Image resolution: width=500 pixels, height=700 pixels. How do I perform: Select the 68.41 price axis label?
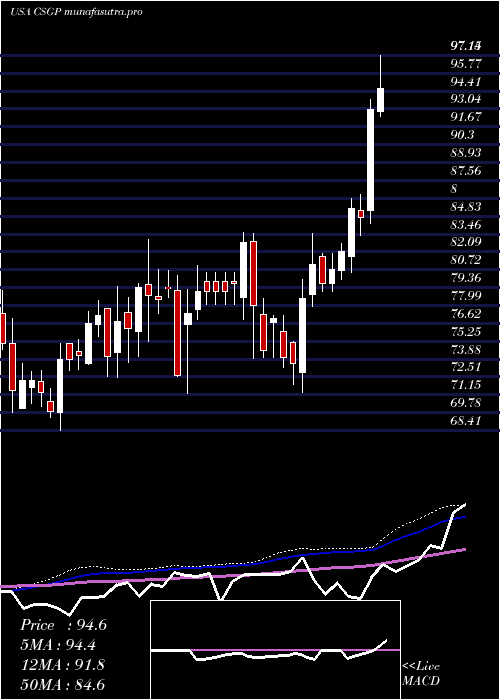point(466,421)
